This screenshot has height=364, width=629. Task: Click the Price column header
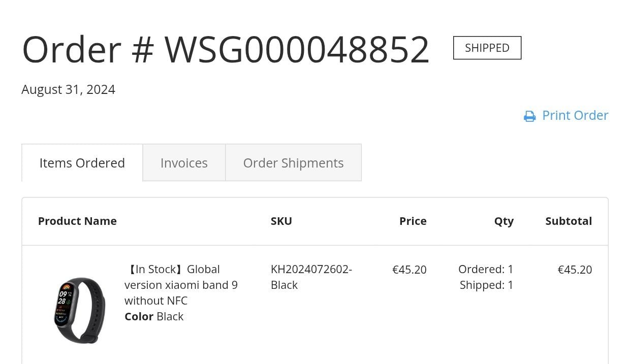click(x=413, y=221)
